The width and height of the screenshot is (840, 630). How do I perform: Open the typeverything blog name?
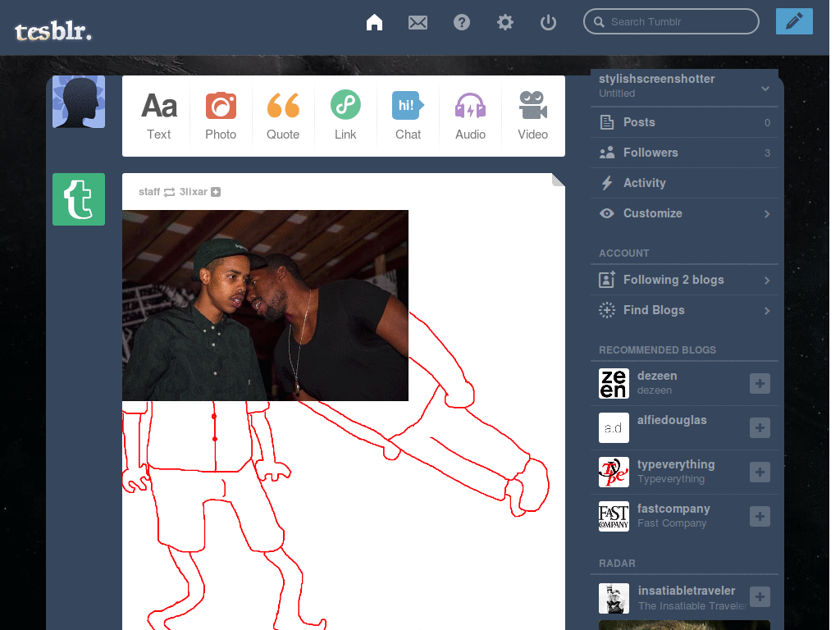point(676,464)
